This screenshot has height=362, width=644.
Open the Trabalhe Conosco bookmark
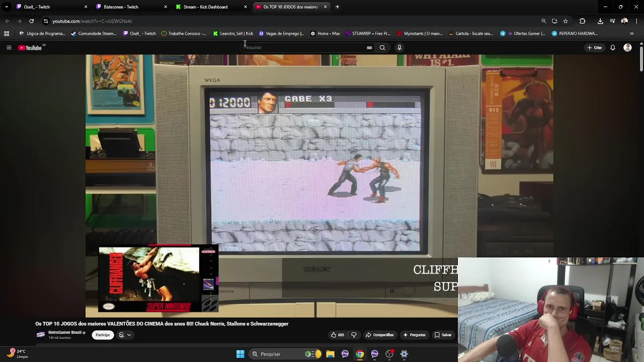coord(184,34)
